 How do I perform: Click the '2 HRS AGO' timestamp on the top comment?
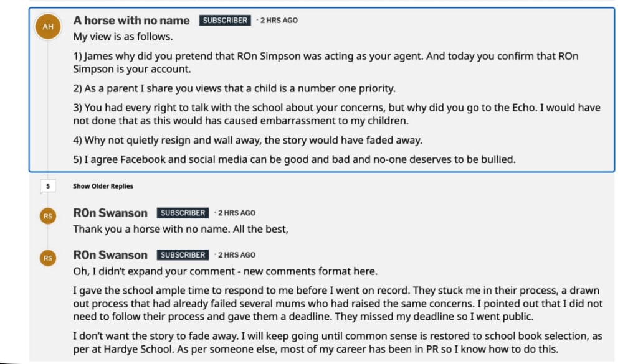(x=279, y=21)
